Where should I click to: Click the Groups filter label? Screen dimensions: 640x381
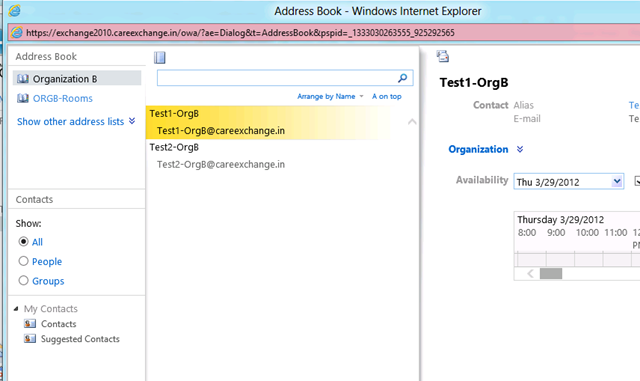[x=48, y=281]
